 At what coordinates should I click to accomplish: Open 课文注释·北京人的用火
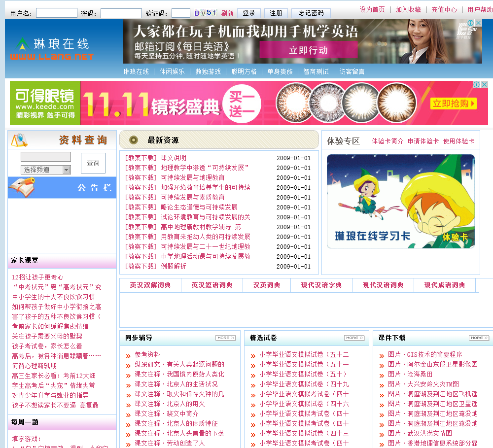pos(170,404)
